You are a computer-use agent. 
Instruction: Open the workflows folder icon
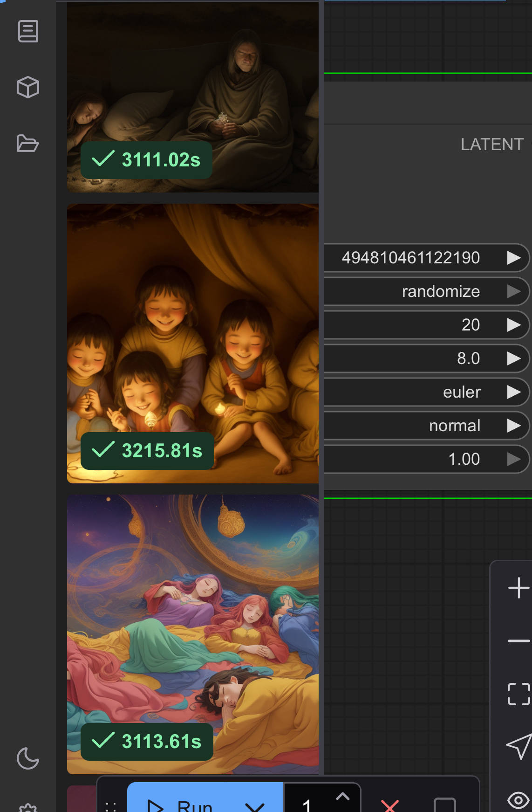pyautogui.click(x=28, y=143)
